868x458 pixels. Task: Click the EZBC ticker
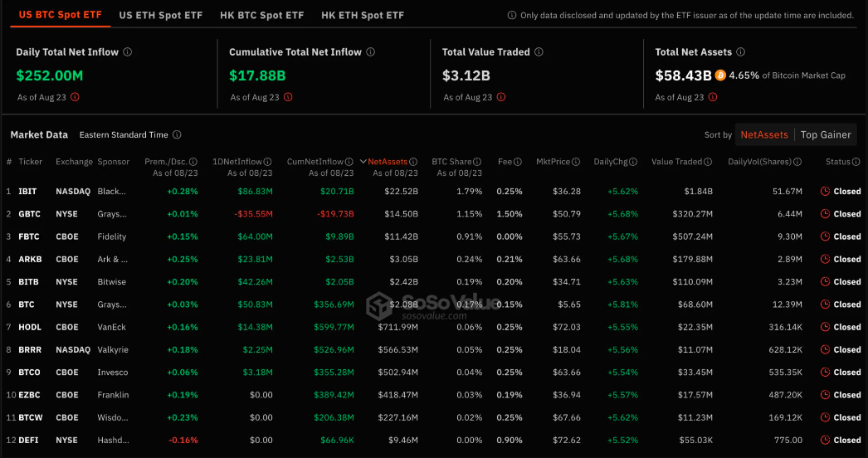[29, 395]
